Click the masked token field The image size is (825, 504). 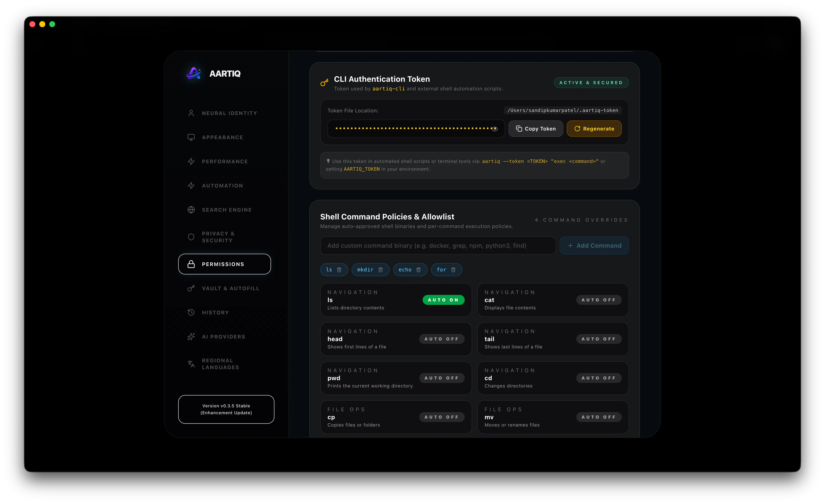[x=416, y=129]
